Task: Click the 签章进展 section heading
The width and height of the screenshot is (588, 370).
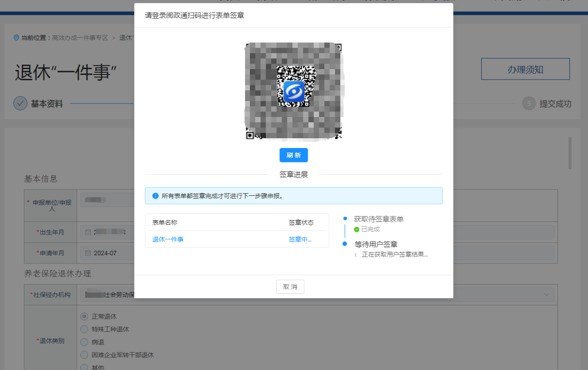Action: click(x=293, y=174)
